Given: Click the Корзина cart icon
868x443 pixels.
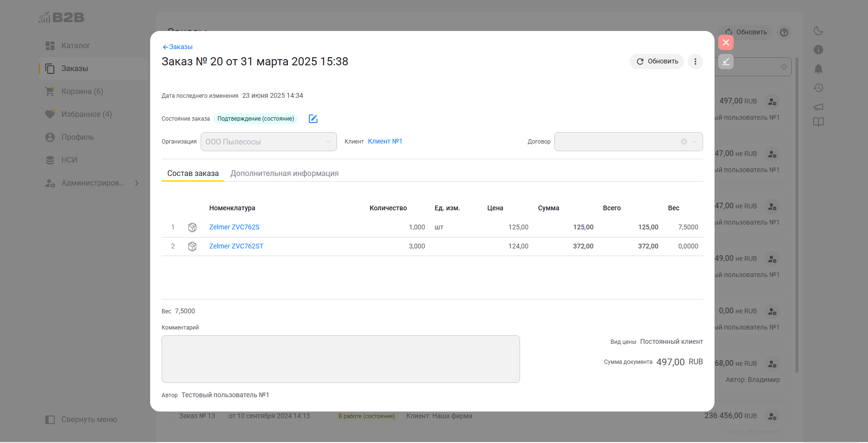Looking at the screenshot, I should (50, 92).
